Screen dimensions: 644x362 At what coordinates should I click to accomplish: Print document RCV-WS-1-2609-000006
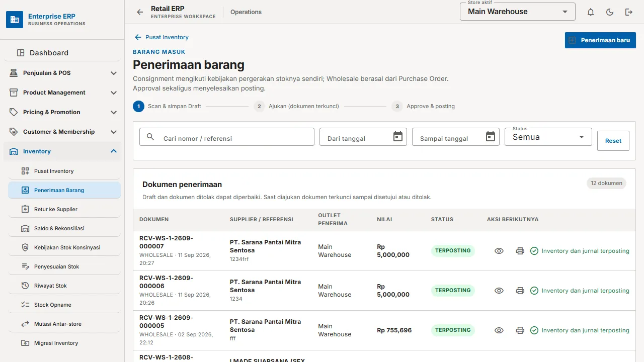point(520,291)
